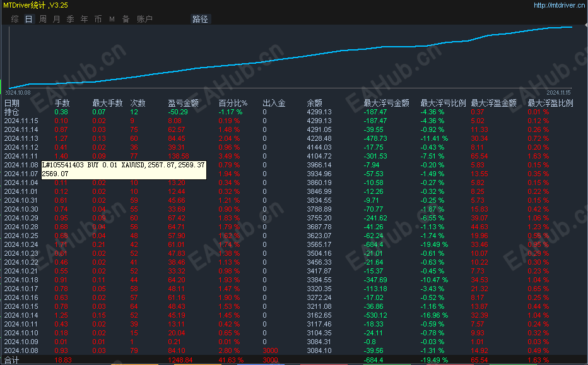
Task: Click the 日期 column header
Action: click(x=11, y=103)
